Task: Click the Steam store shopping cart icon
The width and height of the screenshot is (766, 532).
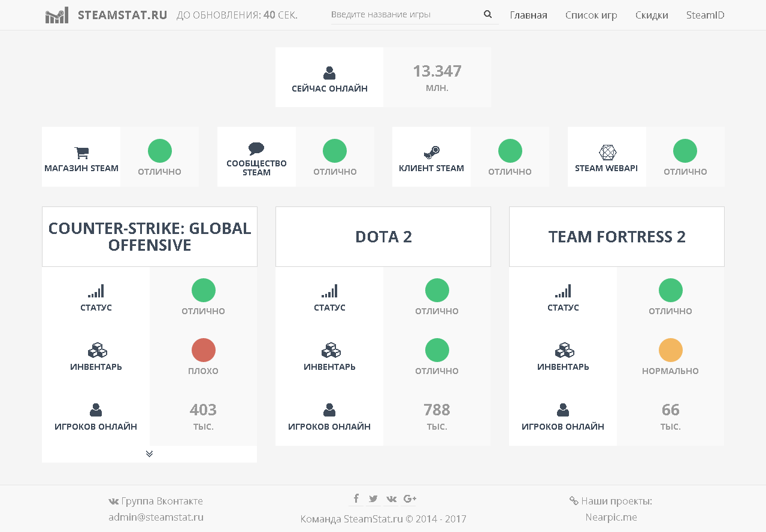Action: [81, 153]
